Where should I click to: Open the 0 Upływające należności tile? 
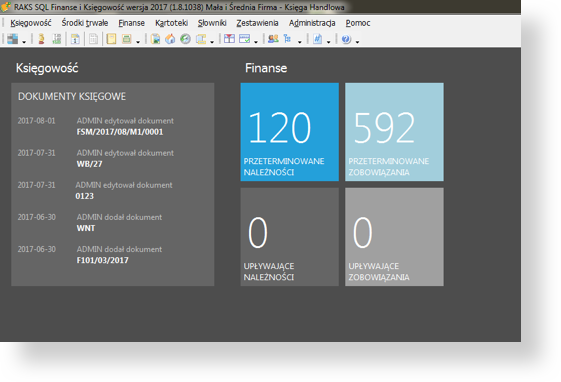(x=289, y=237)
